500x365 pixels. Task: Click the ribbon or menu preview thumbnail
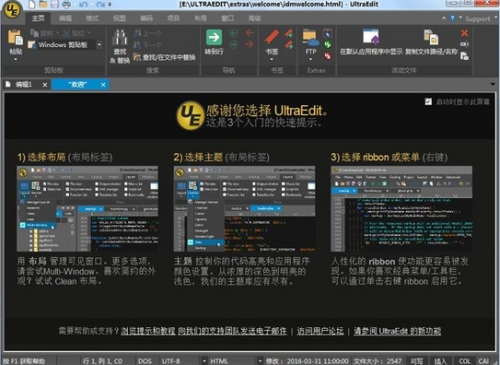(x=401, y=209)
